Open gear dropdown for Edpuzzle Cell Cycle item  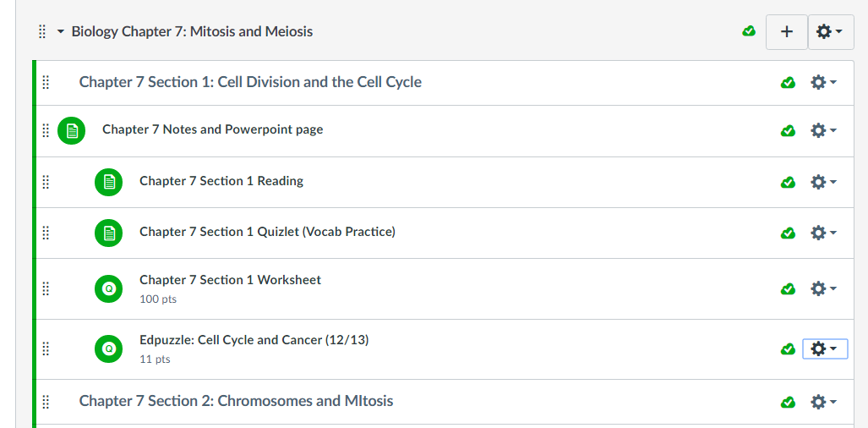coord(824,348)
